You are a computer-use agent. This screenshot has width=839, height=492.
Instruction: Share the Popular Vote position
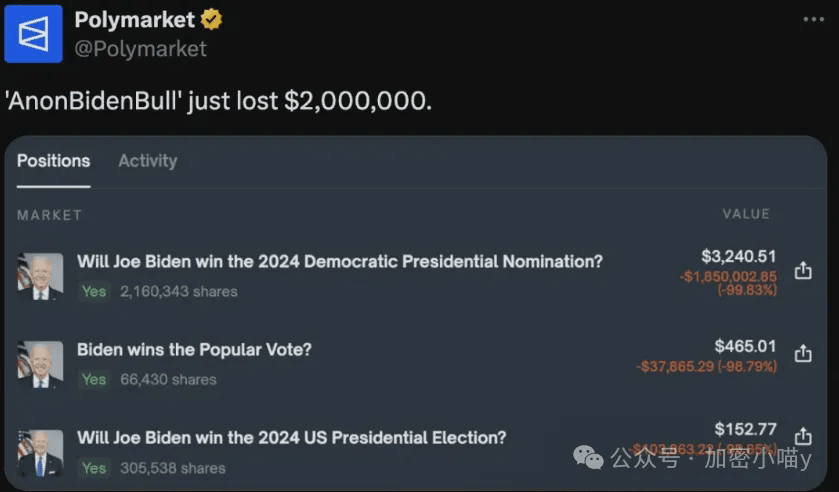[x=802, y=354]
